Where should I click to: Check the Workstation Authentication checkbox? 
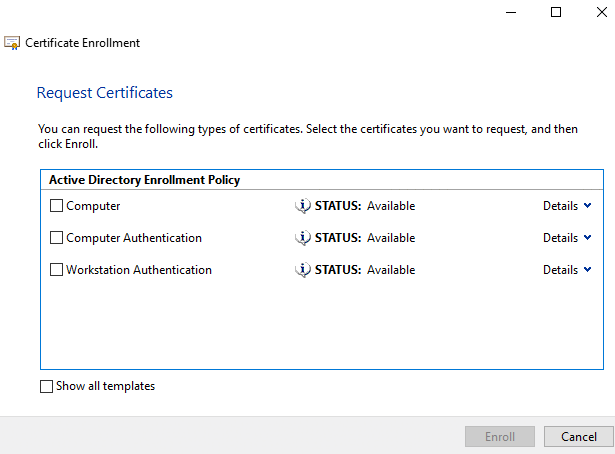(x=56, y=270)
